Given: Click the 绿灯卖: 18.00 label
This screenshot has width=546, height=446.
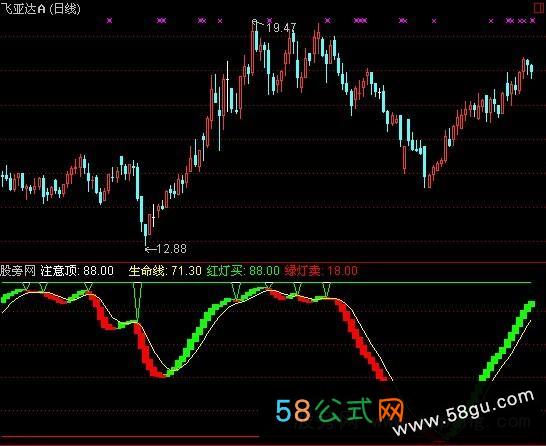Looking at the screenshot, I should click(x=321, y=271).
